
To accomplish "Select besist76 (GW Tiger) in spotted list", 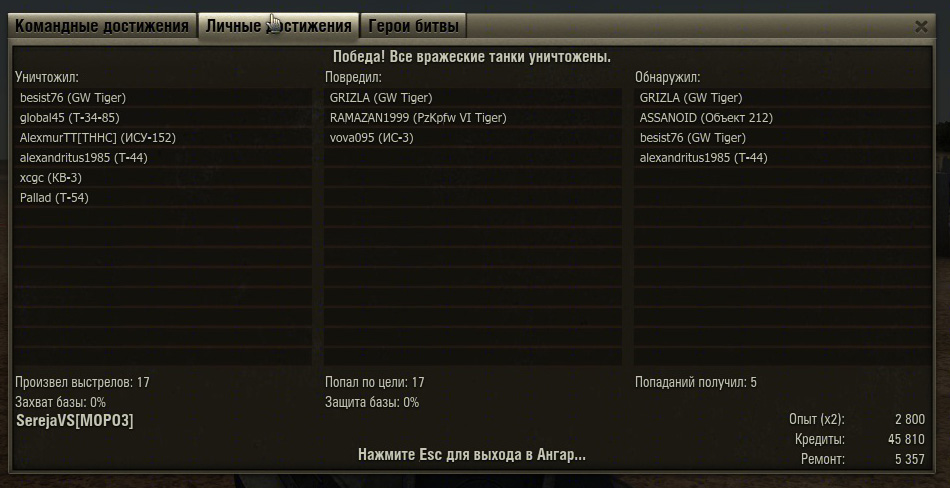I will (783, 138).
